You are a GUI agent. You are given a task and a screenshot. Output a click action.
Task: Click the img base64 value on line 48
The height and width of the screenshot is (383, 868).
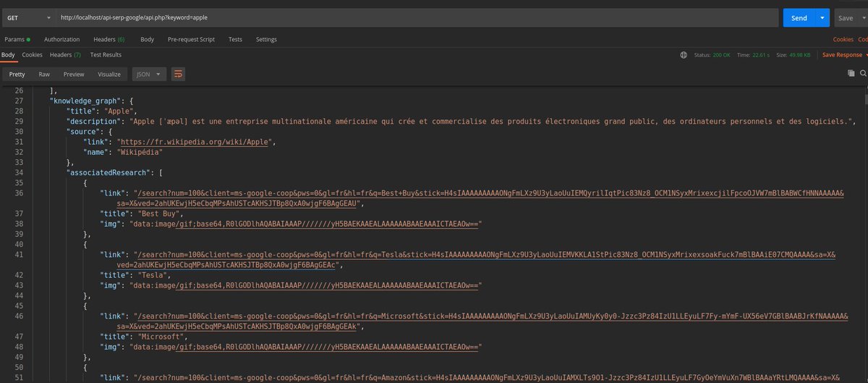[305, 347]
